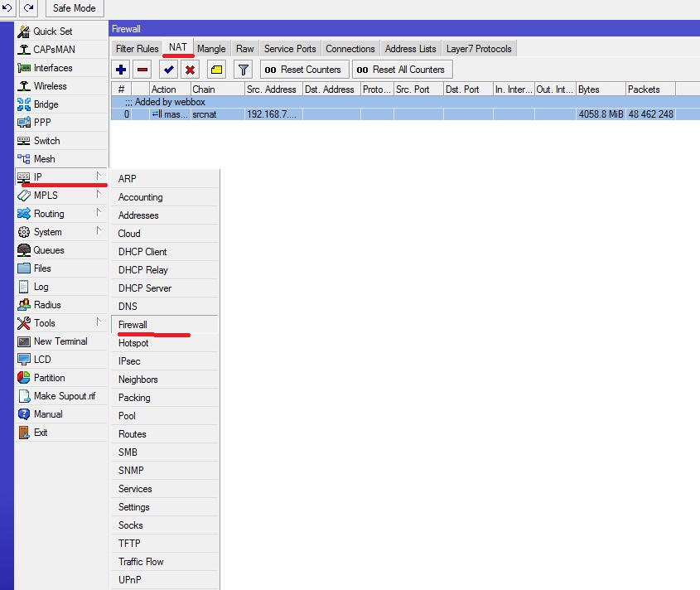
Task: Open the filter funnel icon
Action: click(x=243, y=70)
